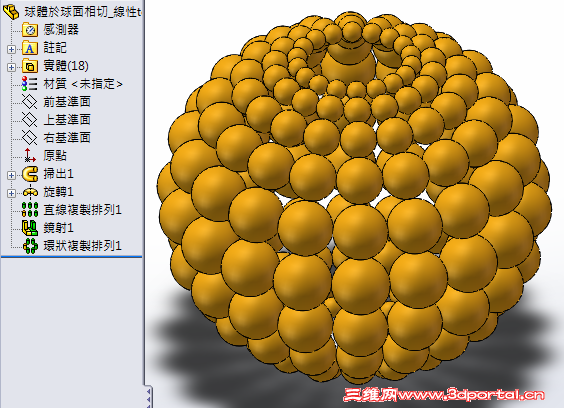Click the 上基準面 plane icon
Viewport: 564px width, 408px height.
(29, 120)
